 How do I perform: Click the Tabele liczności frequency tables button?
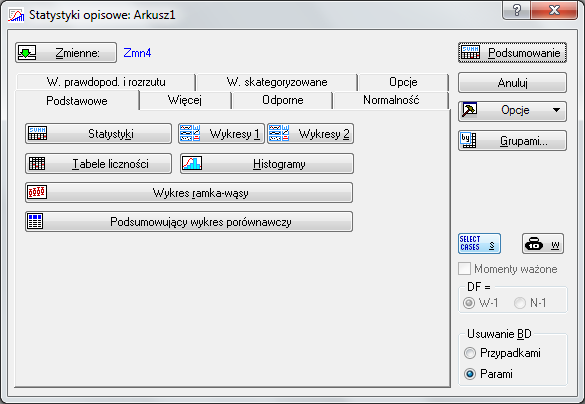click(98, 163)
